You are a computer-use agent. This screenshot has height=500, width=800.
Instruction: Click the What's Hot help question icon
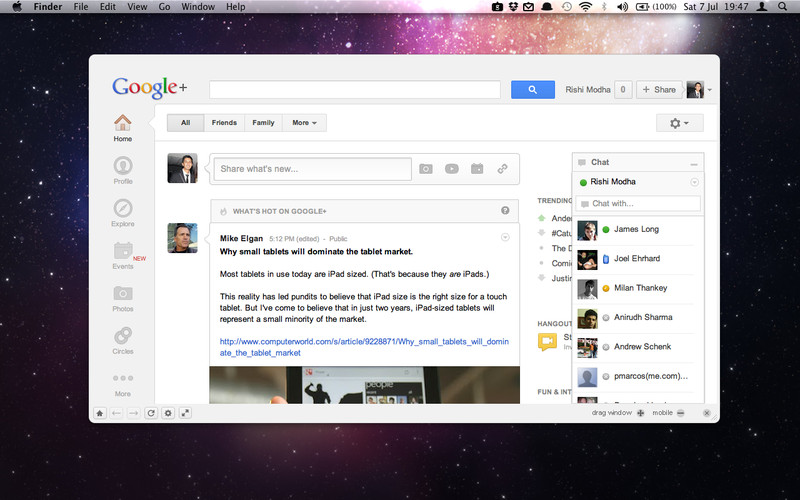505,210
